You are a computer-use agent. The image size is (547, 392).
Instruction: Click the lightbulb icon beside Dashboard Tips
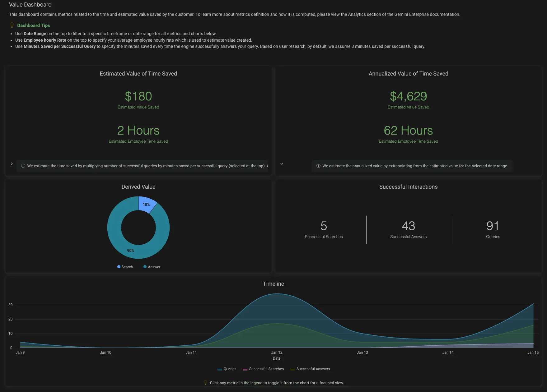[12, 25]
